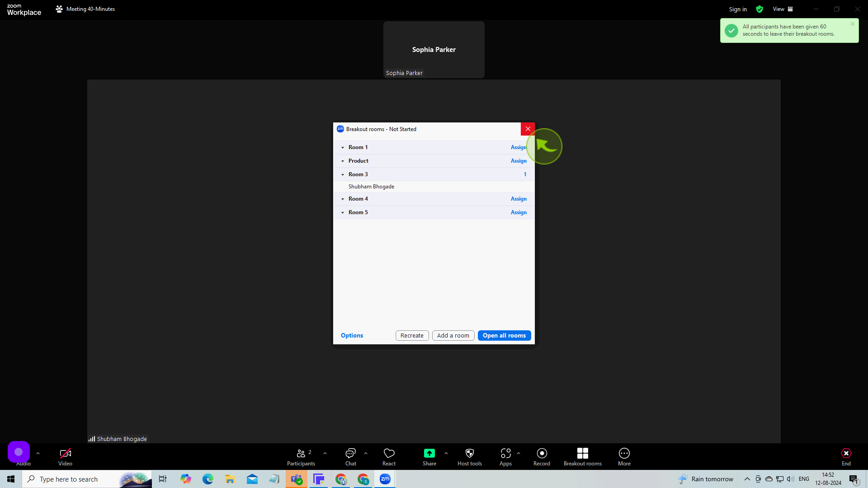Expand Product breakout room entry

coord(343,160)
